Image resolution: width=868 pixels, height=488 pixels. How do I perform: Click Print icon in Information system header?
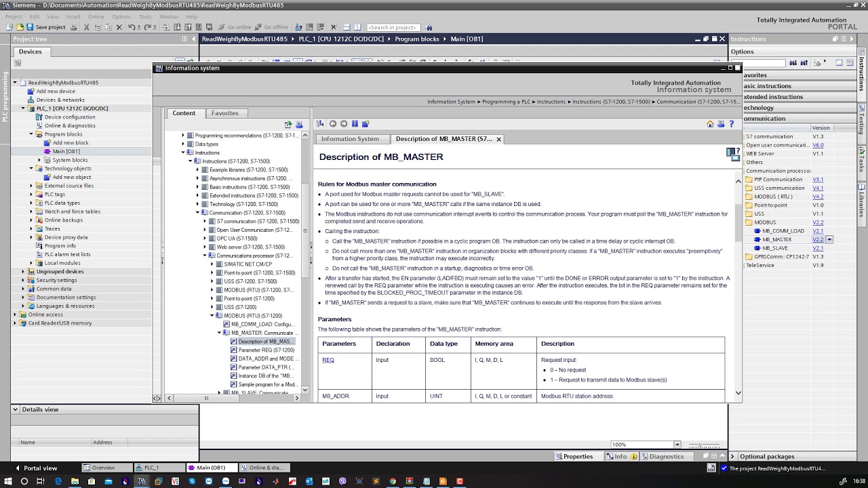[x=721, y=124]
